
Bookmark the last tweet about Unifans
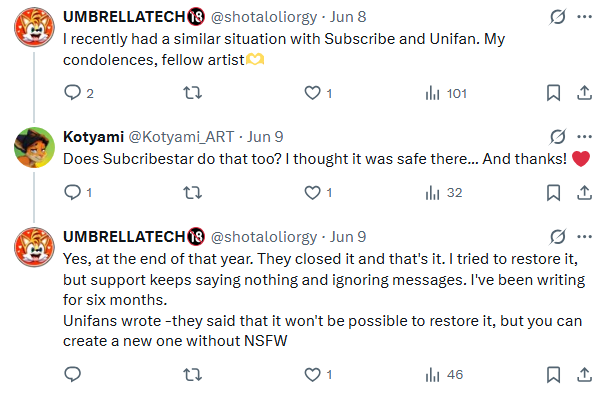click(553, 375)
